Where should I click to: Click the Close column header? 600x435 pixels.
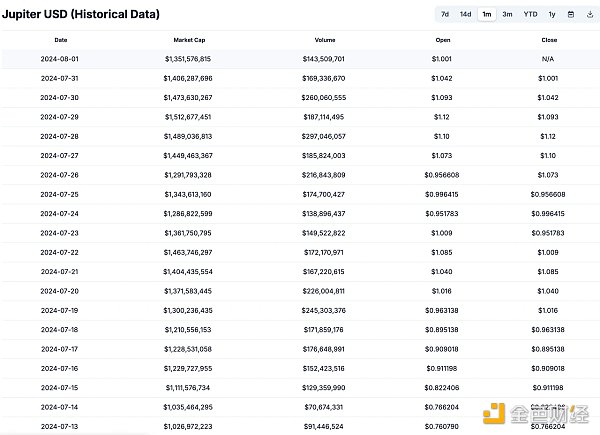coord(548,40)
